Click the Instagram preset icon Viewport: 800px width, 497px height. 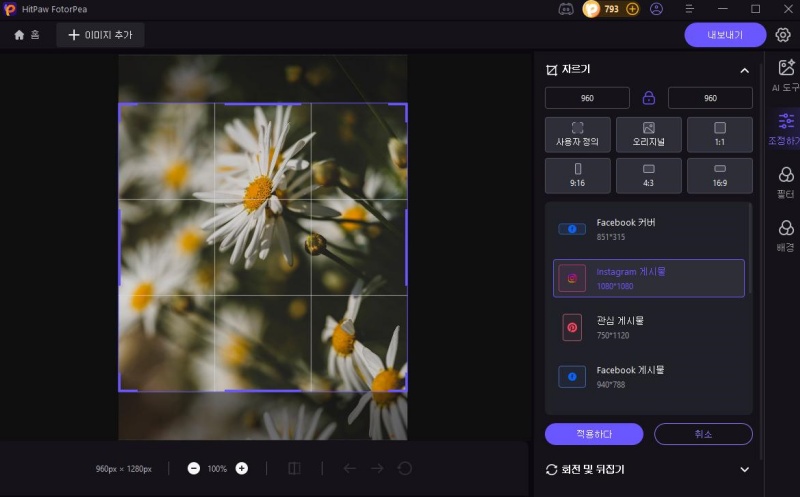click(572, 278)
